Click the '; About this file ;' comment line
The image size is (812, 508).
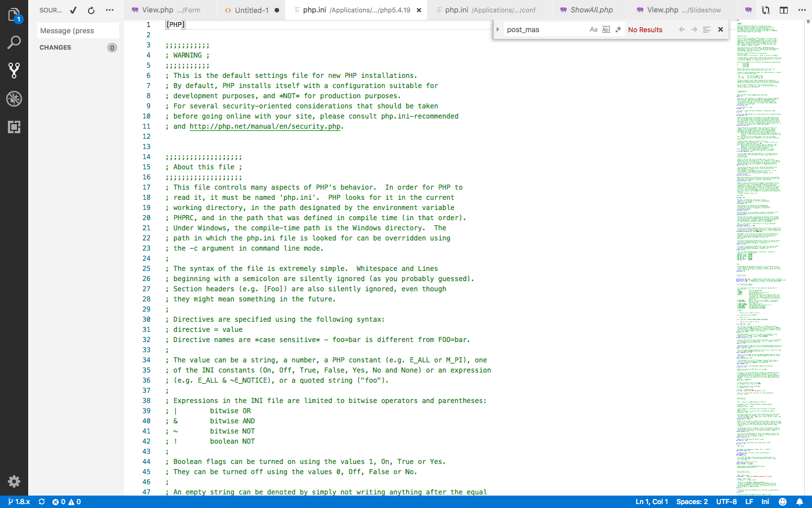click(x=204, y=167)
